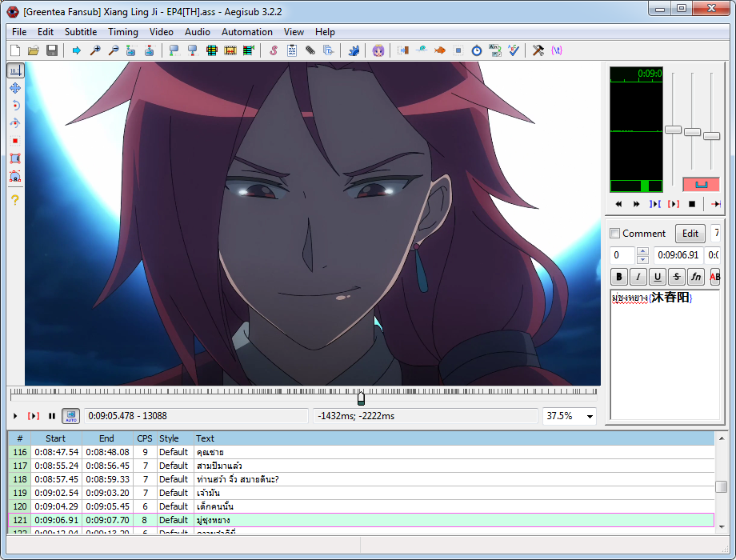
Task: Select Rotate on Z axis tool
Action: click(x=15, y=106)
